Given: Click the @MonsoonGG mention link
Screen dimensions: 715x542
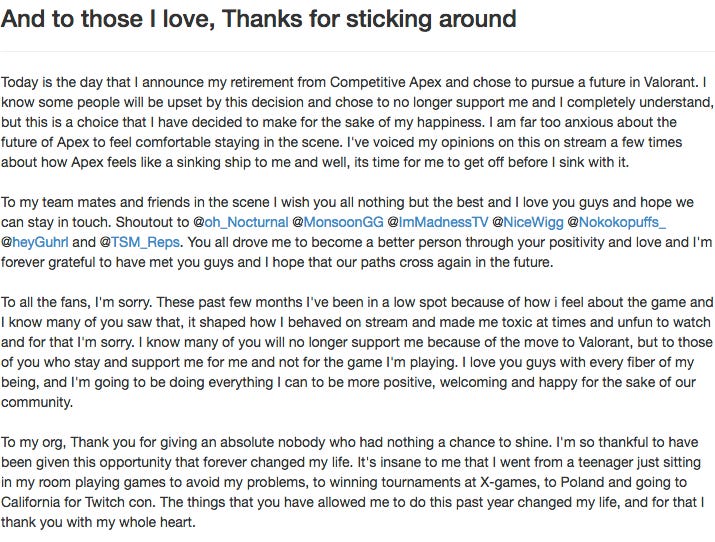Looking at the screenshot, I should [338, 222].
